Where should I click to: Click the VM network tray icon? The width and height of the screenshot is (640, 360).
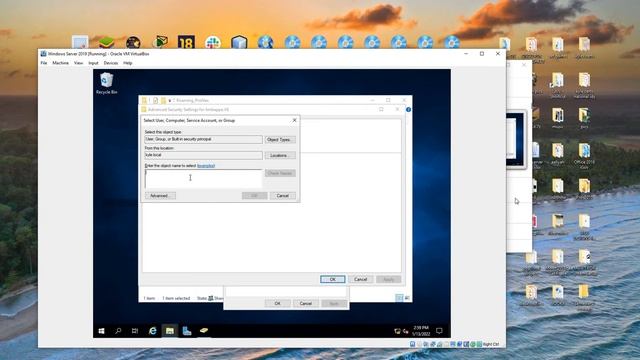point(397,331)
